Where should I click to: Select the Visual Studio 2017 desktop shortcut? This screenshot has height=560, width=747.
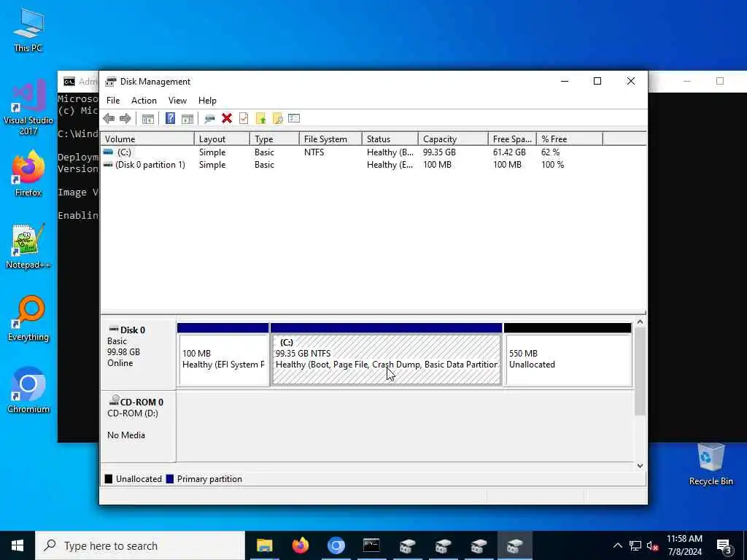[28, 108]
